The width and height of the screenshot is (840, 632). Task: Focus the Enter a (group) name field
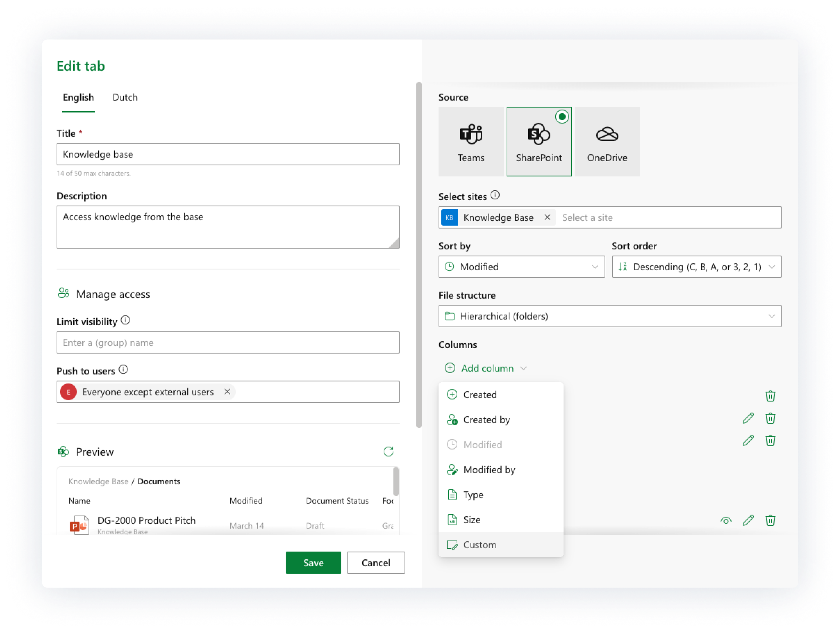pyautogui.click(x=228, y=343)
